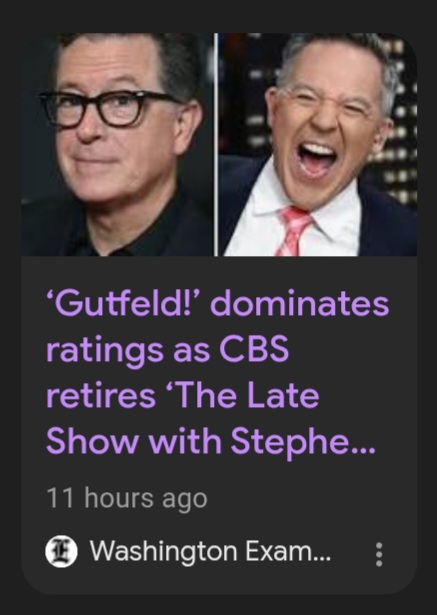
Task: Click headline line 'retires The Late'
Action: point(183,395)
